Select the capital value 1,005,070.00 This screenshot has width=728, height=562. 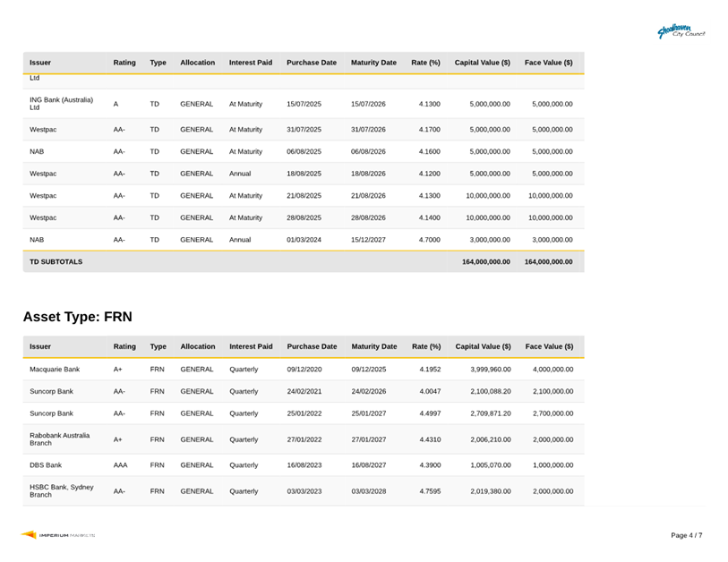pyautogui.click(x=489, y=465)
